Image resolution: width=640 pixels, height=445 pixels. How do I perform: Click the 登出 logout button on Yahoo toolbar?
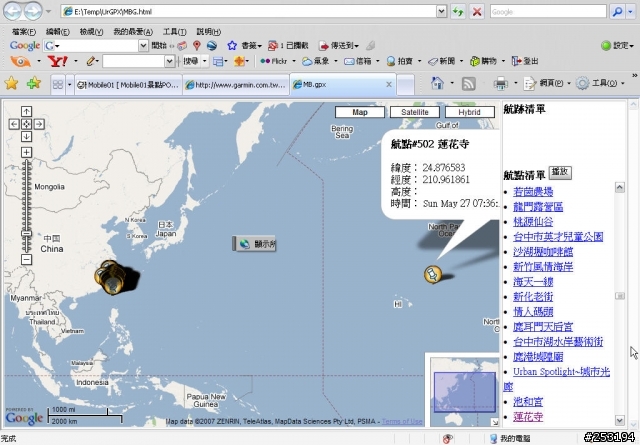(525, 61)
